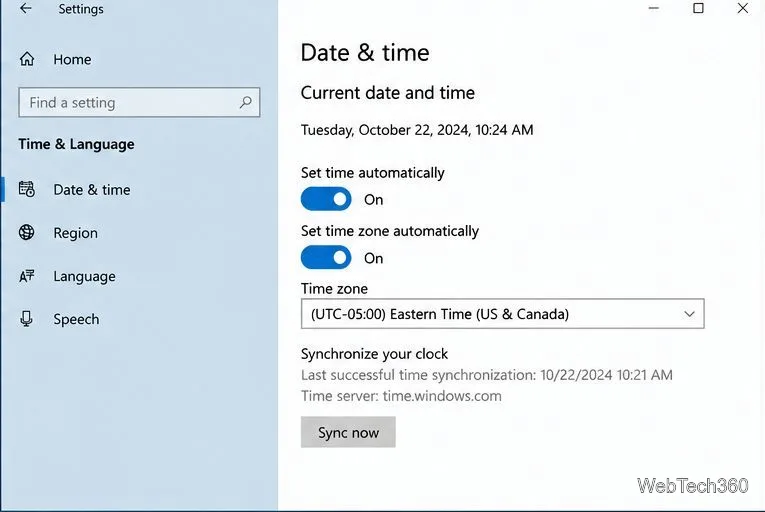Click 'Time server: time.windows.com' text
765x512 pixels.
pyautogui.click(x=401, y=396)
